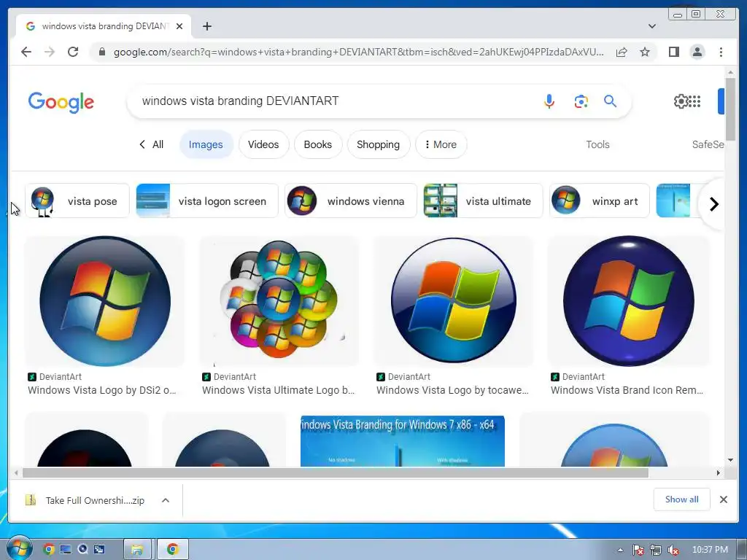Open search Tools options

(x=597, y=144)
